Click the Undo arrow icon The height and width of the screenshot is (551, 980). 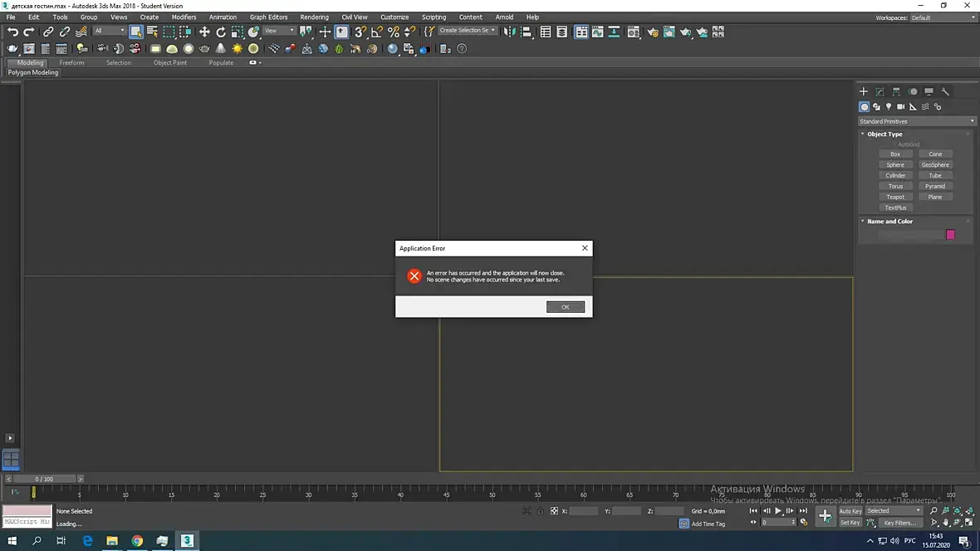pos(12,32)
